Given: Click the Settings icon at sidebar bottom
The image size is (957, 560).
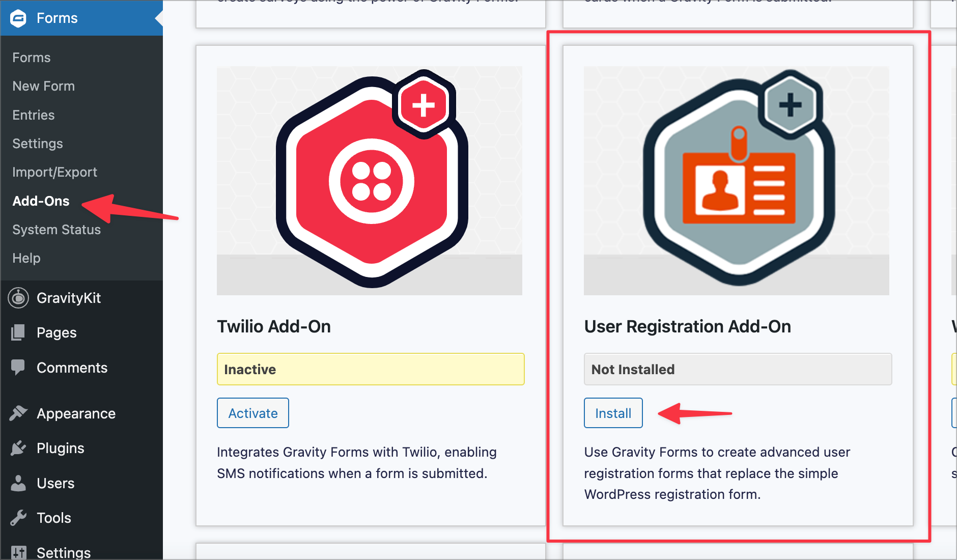Looking at the screenshot, I should (19, 552).
